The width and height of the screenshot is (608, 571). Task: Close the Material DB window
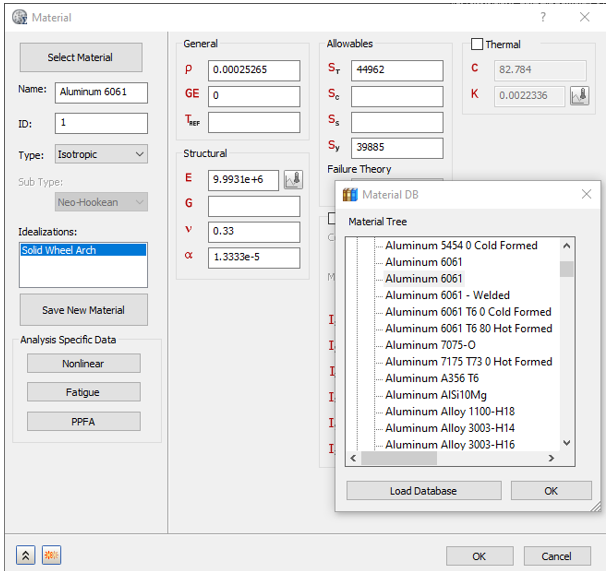(x=586, y=194)
